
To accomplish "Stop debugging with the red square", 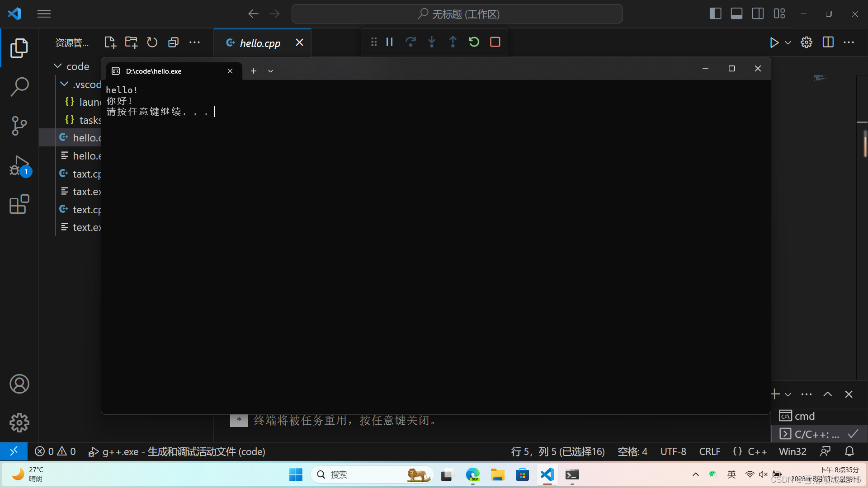I will coord(495,42).
